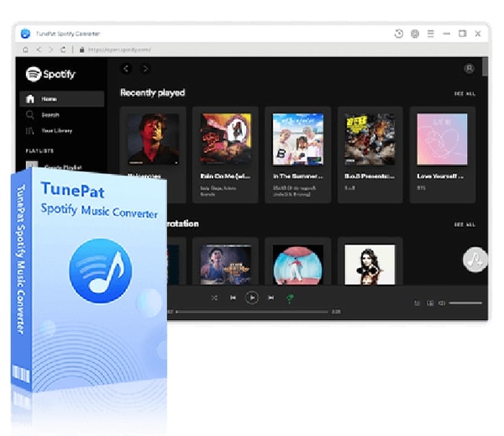
Task: Go to browser home icon in address bar
Action: (25, 50)
